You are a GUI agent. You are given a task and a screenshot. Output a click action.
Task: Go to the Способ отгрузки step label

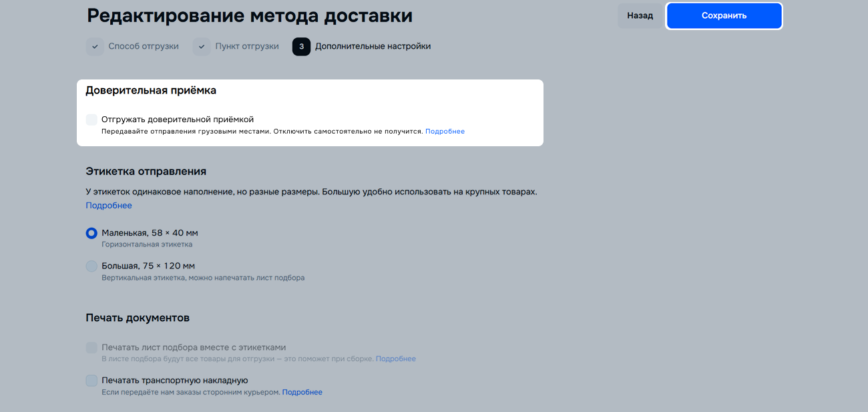144,47
